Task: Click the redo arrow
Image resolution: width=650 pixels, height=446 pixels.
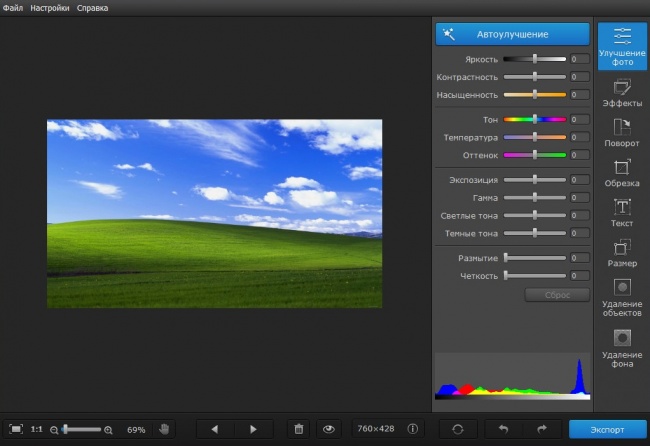Action: point(542,429)
